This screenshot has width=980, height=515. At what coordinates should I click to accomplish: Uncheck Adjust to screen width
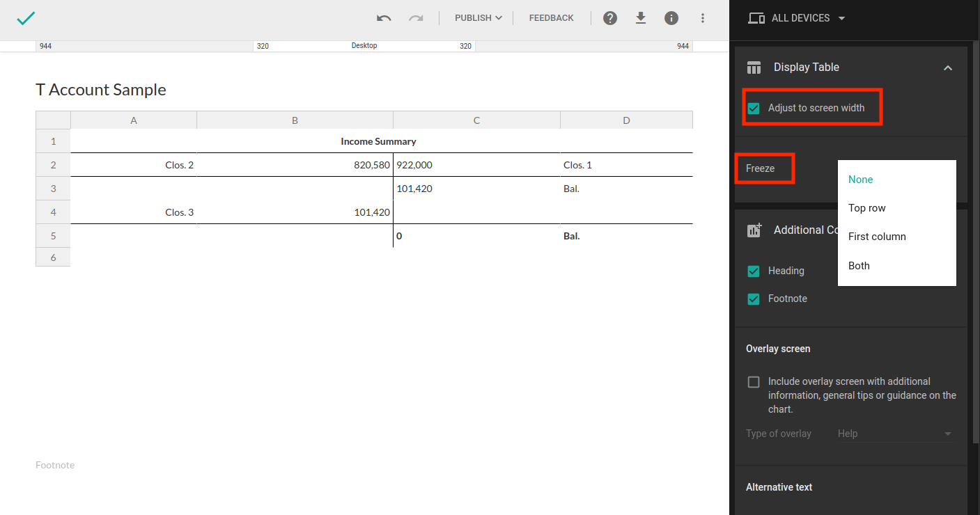point(754,109)
